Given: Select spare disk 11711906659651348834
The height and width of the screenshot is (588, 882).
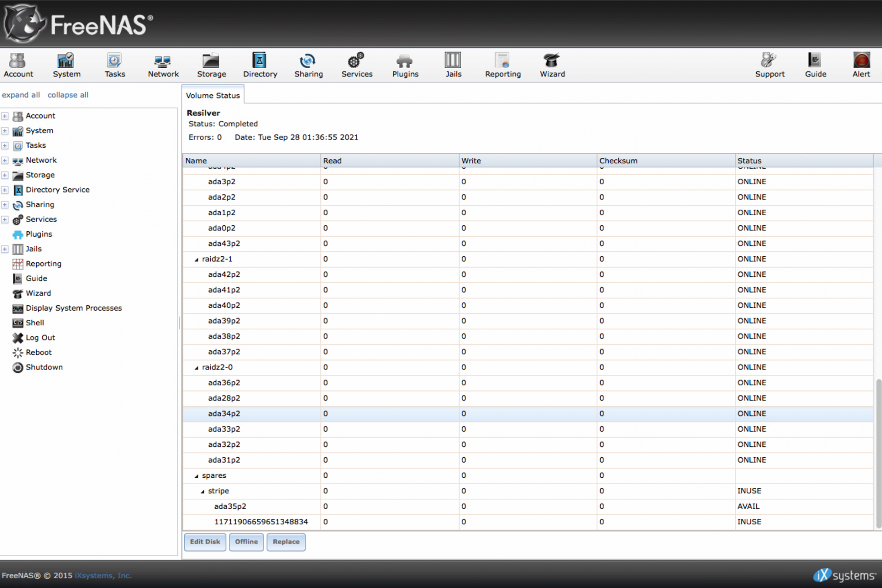Looking at the screenshot, I should [x=528, y=522].
